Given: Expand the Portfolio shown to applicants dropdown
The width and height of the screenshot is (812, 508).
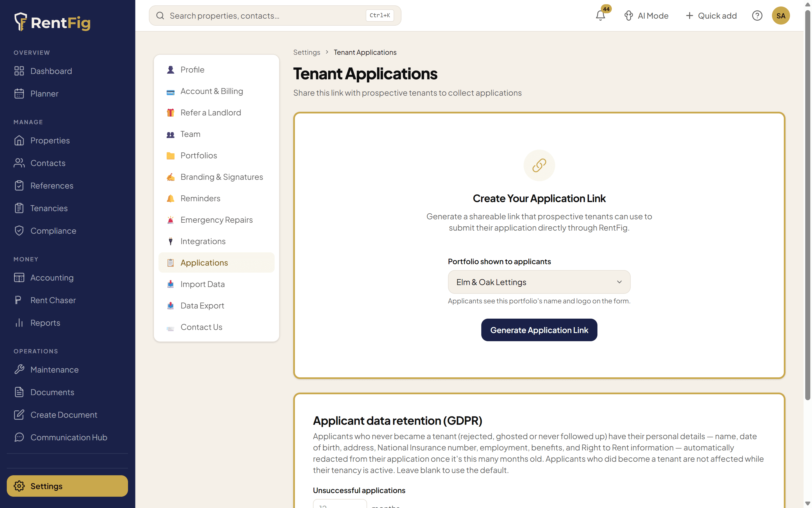Looking at the screenshot, I should tap(539, 282).
